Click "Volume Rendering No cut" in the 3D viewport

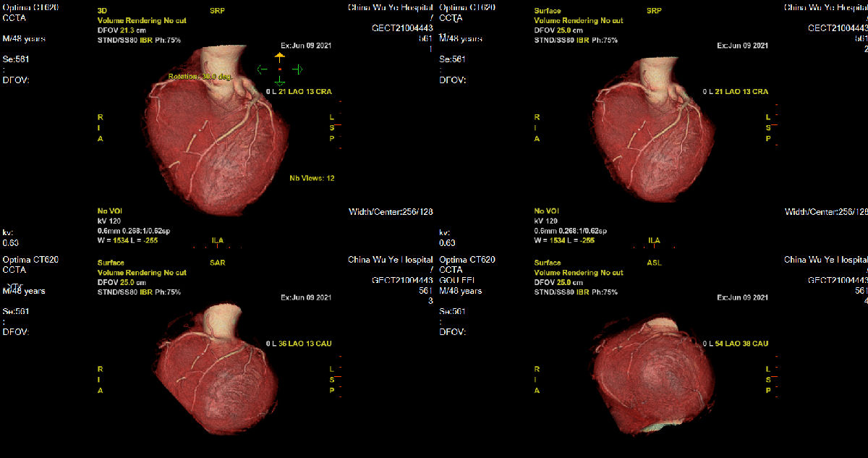point(140,21)
